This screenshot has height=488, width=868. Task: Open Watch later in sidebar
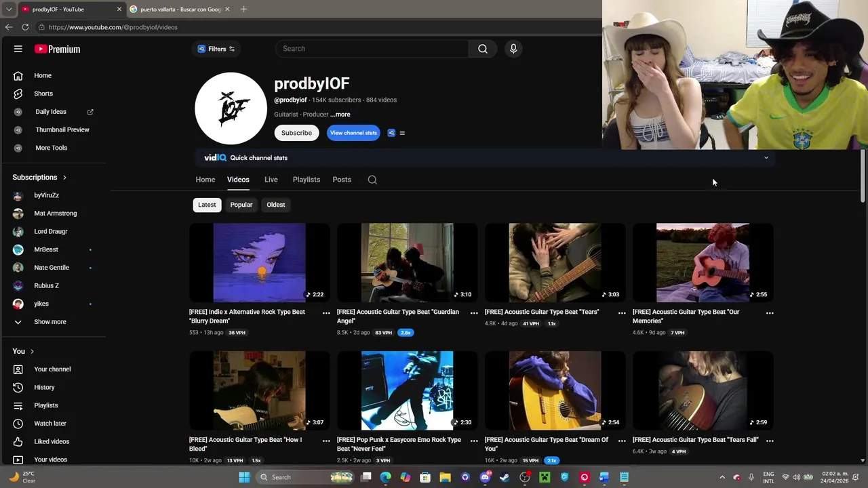coord(50,424)
